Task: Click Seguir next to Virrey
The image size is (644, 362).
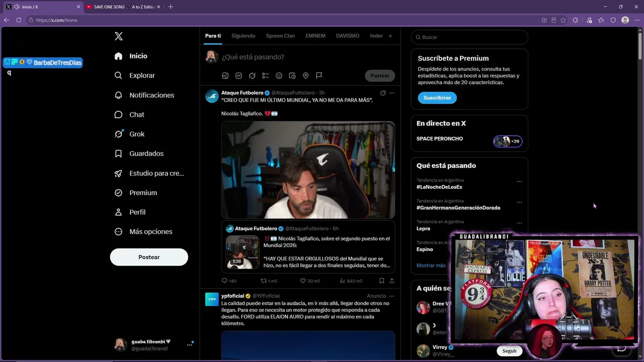Action: click(509, 351)
